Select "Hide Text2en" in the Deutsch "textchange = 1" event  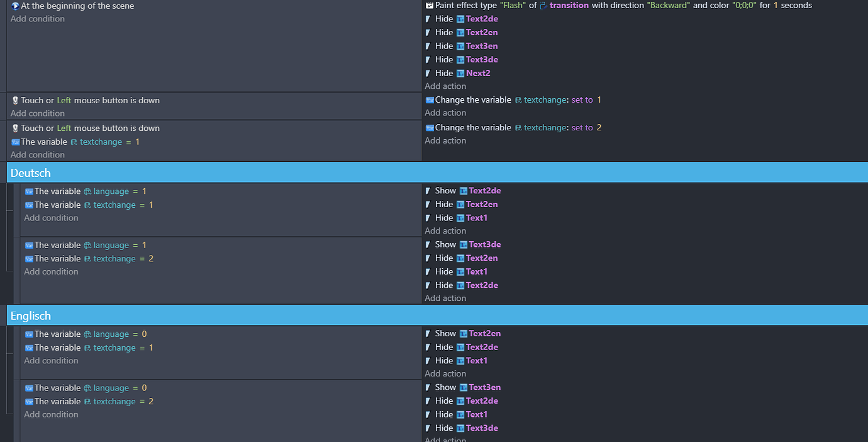[462, 205]
